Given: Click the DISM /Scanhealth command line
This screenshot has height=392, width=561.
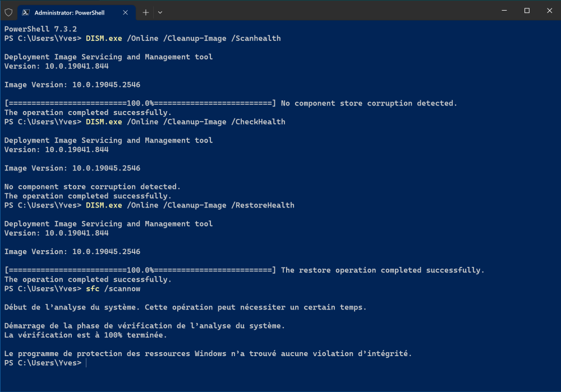Looking at the screenshot, I should (142, 38).
